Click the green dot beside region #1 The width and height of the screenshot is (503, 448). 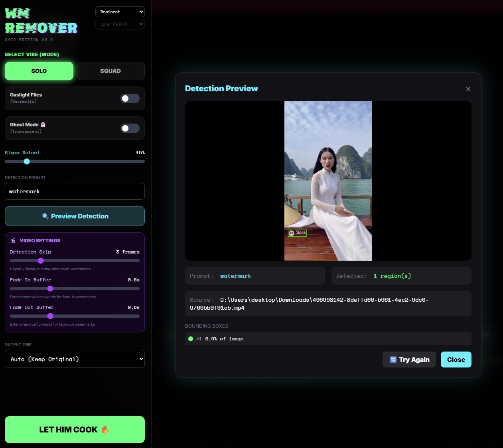coord(190,339)
